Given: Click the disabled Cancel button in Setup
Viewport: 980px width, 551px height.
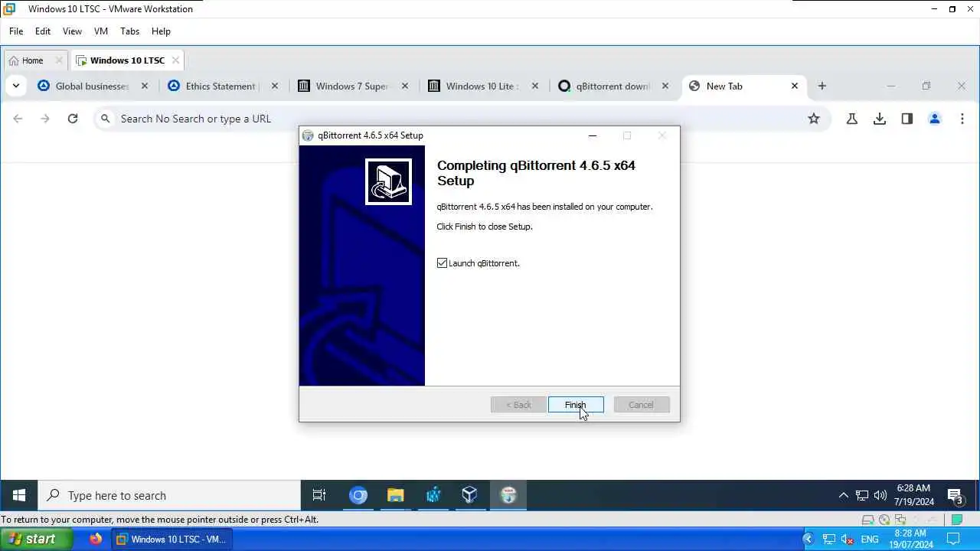Looking at the screenshot, I should tap(642, 405).
